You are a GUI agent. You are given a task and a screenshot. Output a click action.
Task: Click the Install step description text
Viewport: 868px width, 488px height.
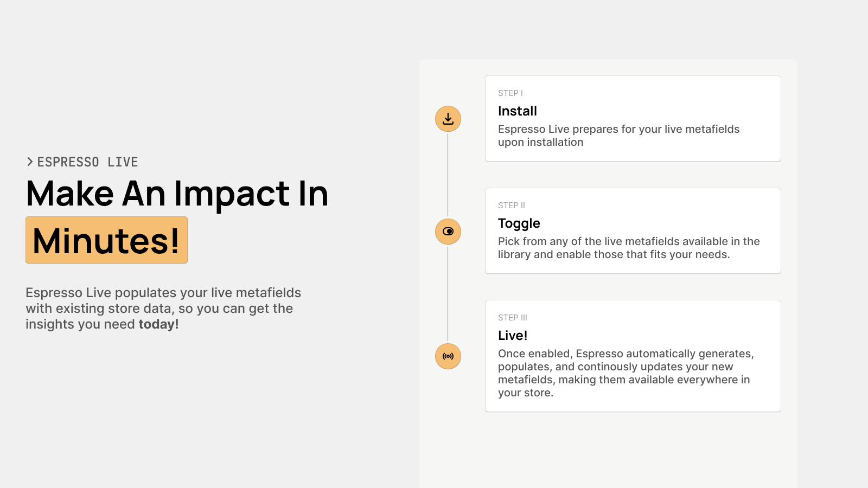coord(618,136)
